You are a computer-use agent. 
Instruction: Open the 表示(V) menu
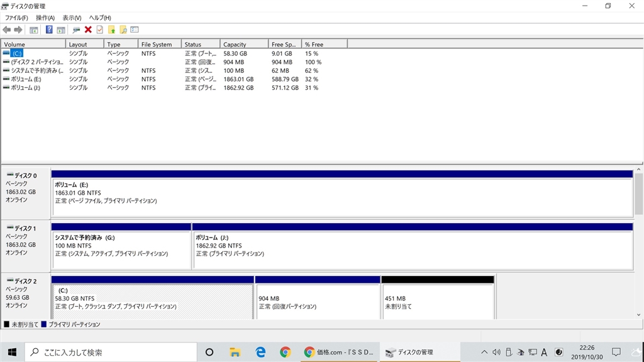[72, 18]
